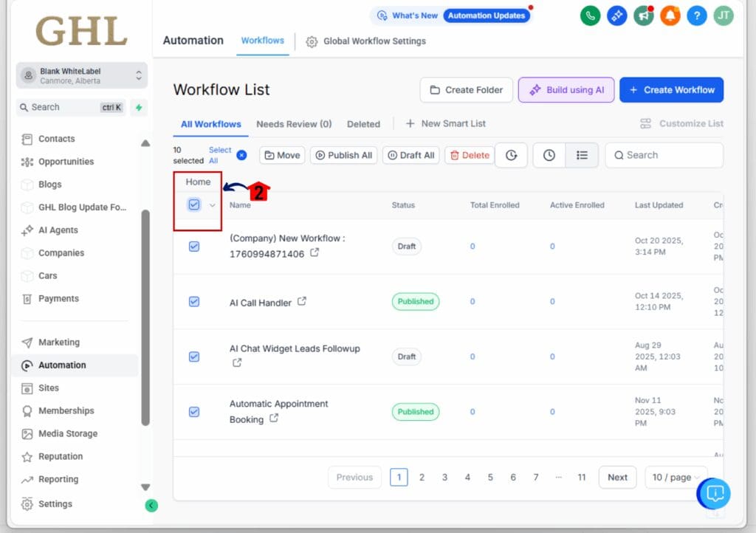Open Media Storage from the sidebar

click(62, 433)
